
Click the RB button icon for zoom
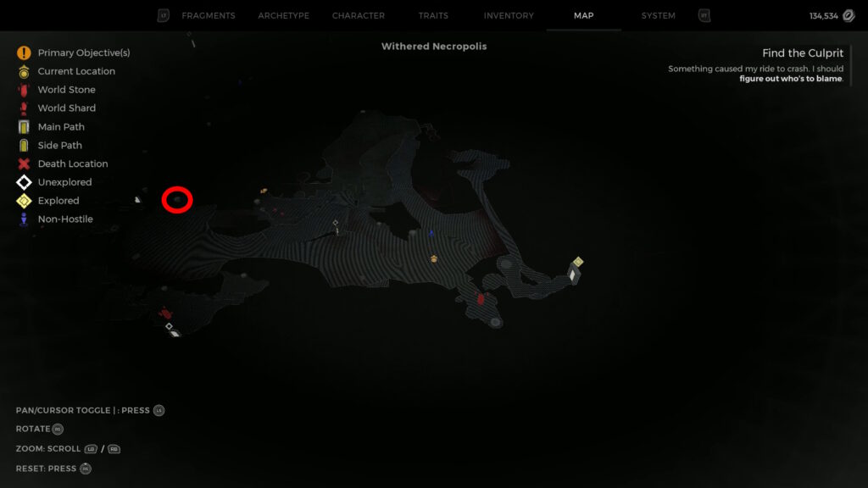pyautogui.click(x=114, y=449)
